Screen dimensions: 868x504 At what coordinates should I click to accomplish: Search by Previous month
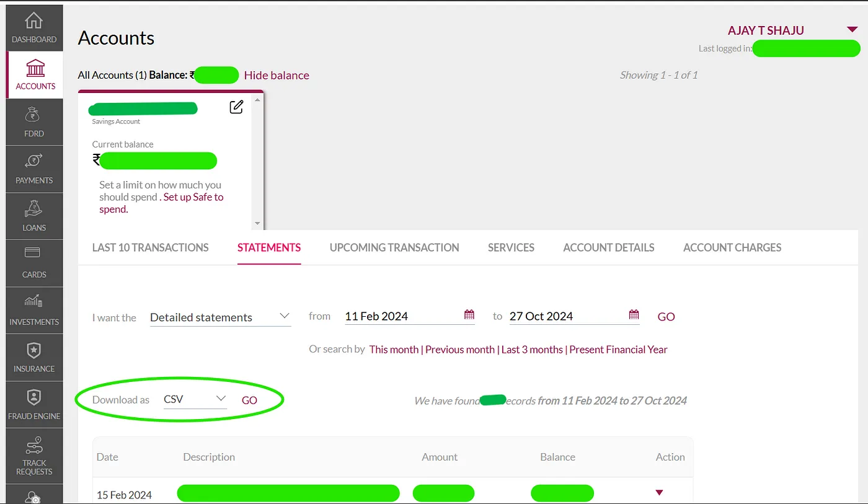(460, 350)
